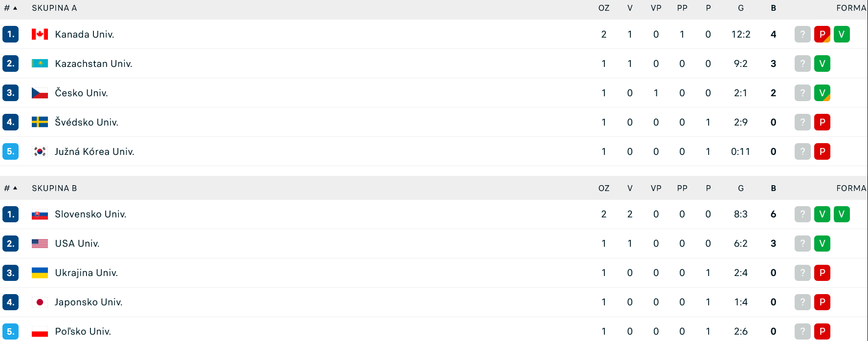Click the Japan flag icon
This screenshot has height=341, width=868.
click(x=40, y=302)
